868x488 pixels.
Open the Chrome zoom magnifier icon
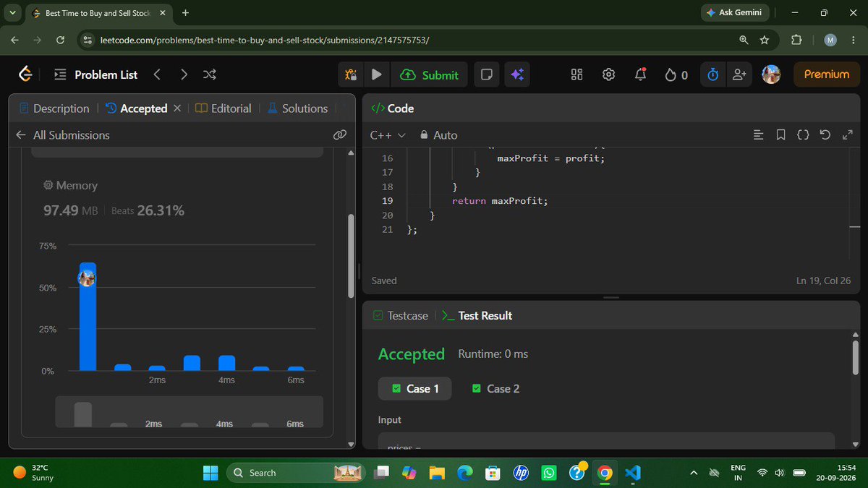tap(744, 40)
